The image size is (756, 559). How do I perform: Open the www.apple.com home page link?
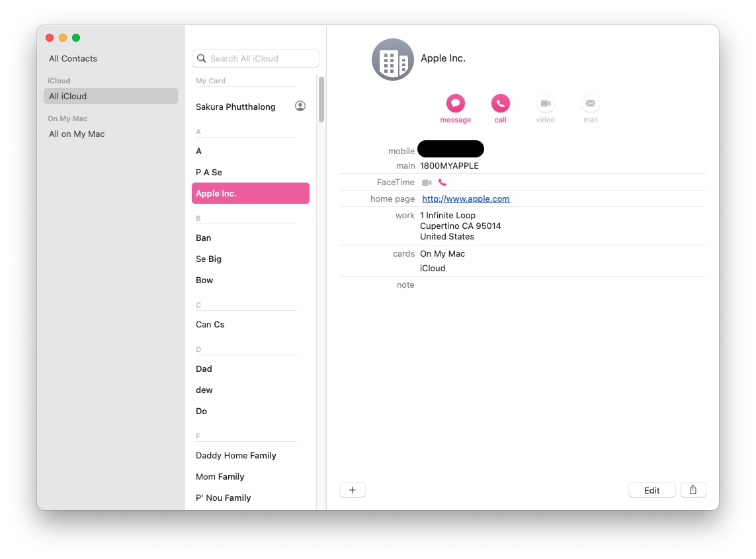coord(466,199)
